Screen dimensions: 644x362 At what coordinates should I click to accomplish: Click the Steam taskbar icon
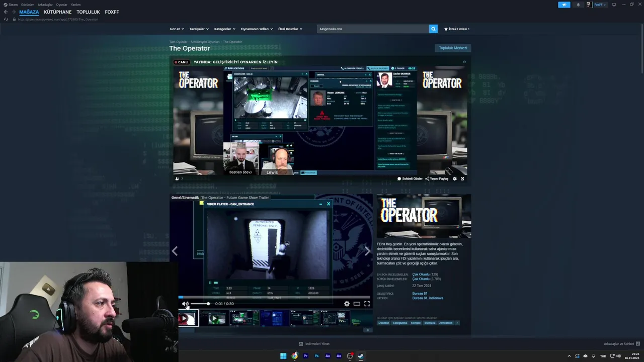click(361, 356)
